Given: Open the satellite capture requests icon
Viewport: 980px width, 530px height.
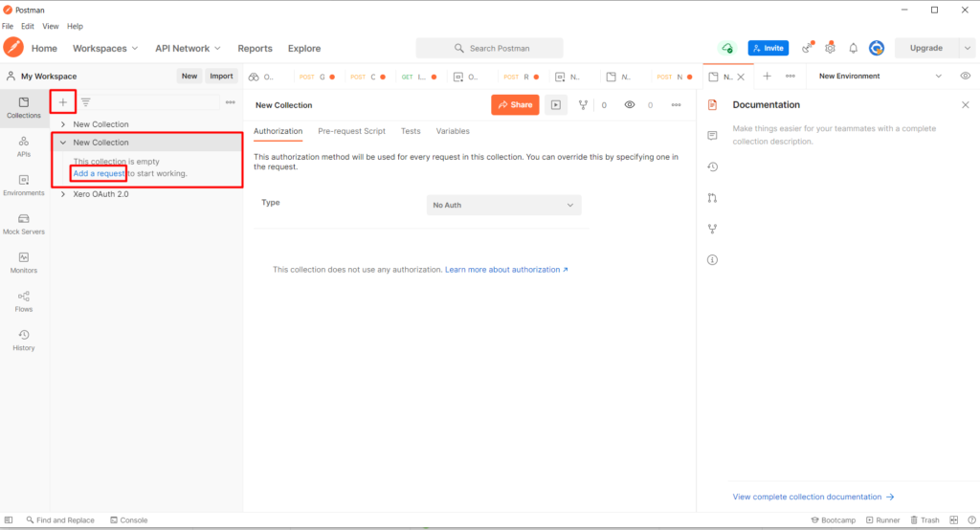Looking at the screenshot, I should click(x=808, y=48).
